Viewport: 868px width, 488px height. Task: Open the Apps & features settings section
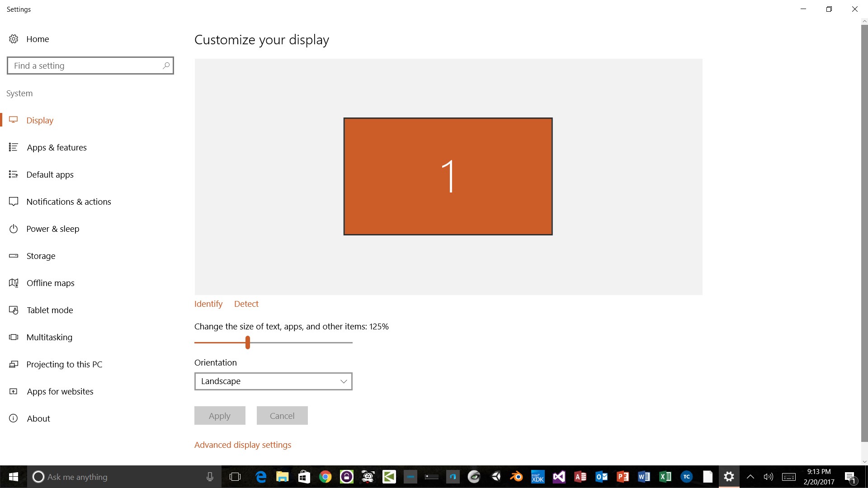pyautogui.click(x=57, y=147)
